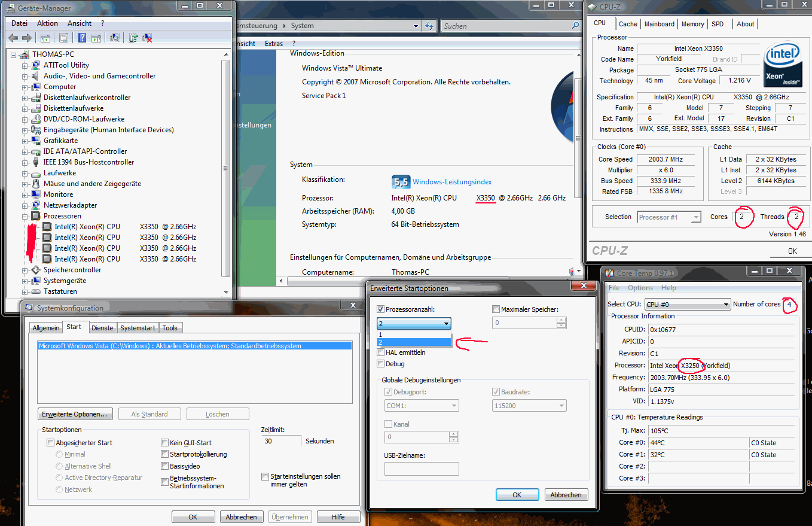Image resolution: width=812 pixels, height=526 pixels.
Task: Select the Monitore category icon
Action: (x=36, y=194)
